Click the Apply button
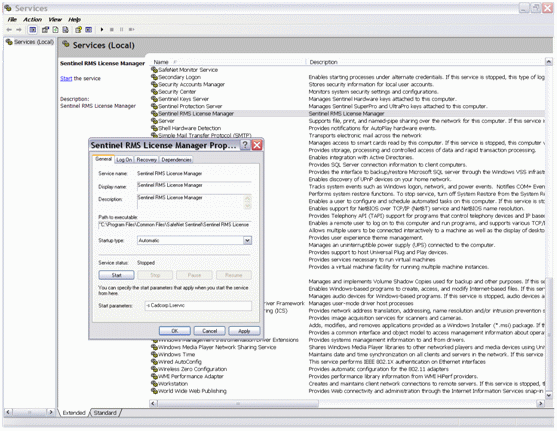557x431 pixels. coord(244,331)
